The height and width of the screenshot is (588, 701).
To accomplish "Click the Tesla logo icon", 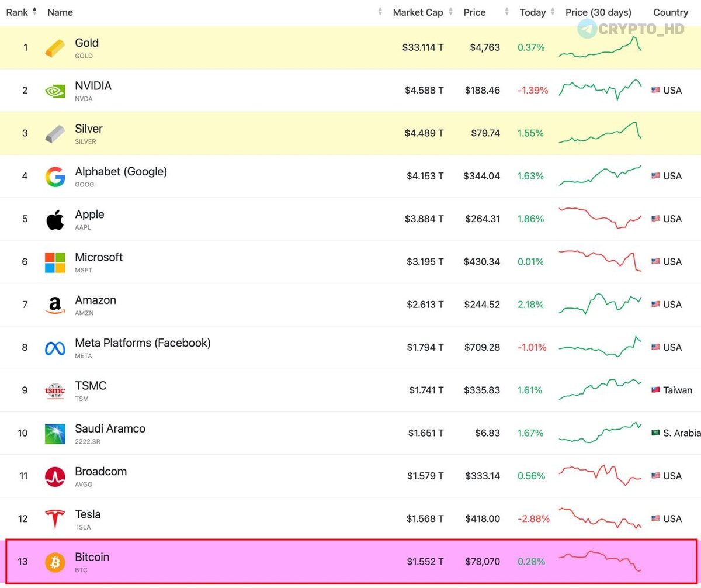I will (x=55, y=519).
